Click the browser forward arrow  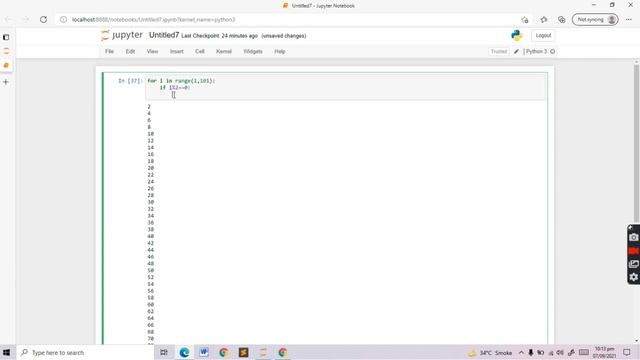pos(26,20)
